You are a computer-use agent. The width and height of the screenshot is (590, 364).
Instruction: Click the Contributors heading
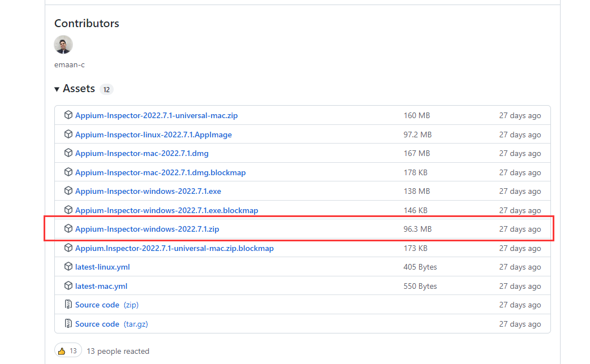coord(87,23)
